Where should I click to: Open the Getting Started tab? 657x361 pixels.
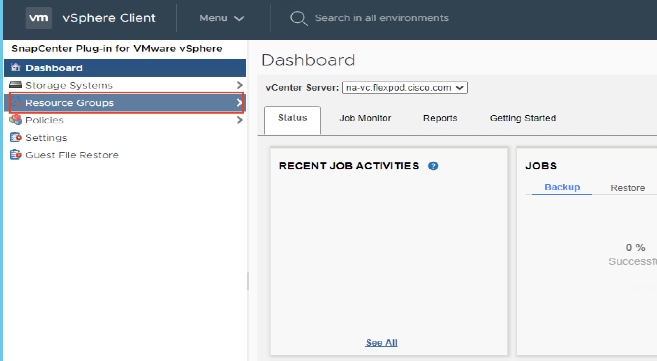coord(522,119)
